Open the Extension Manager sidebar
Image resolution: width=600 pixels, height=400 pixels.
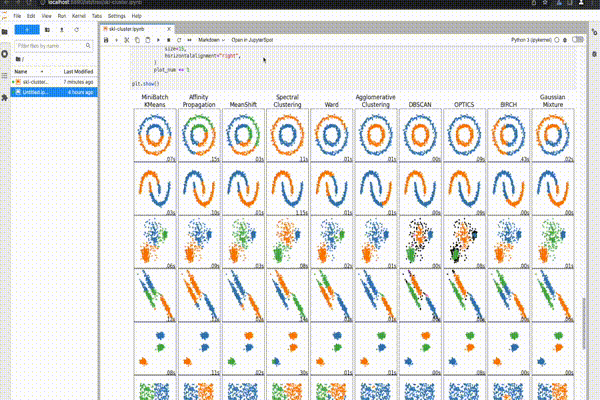pos(5,98)
